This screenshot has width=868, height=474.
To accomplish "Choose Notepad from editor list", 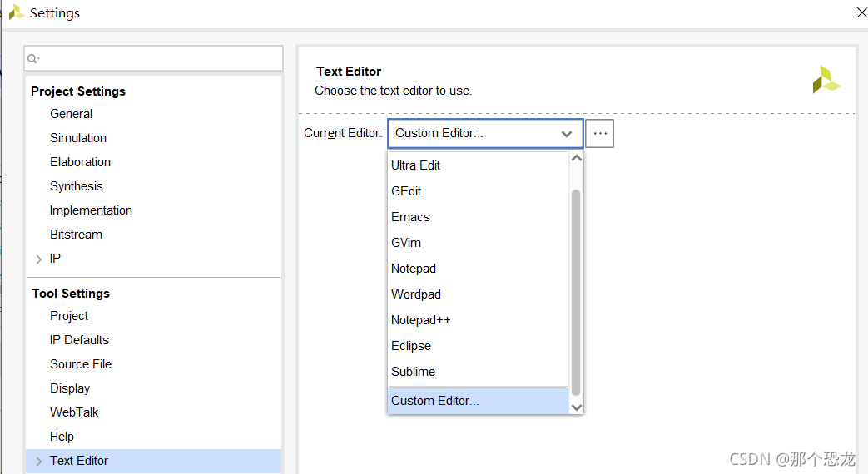I will click(479, 269).
